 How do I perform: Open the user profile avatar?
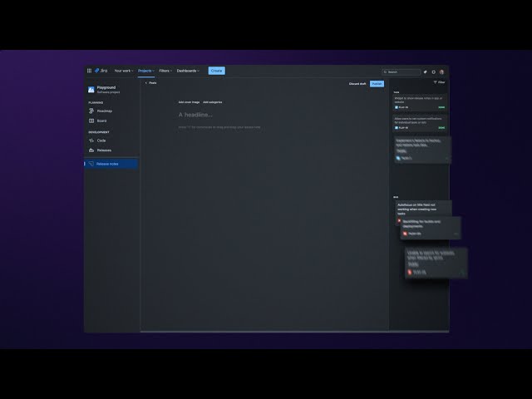pyautogui.click(x=441, y=72)
